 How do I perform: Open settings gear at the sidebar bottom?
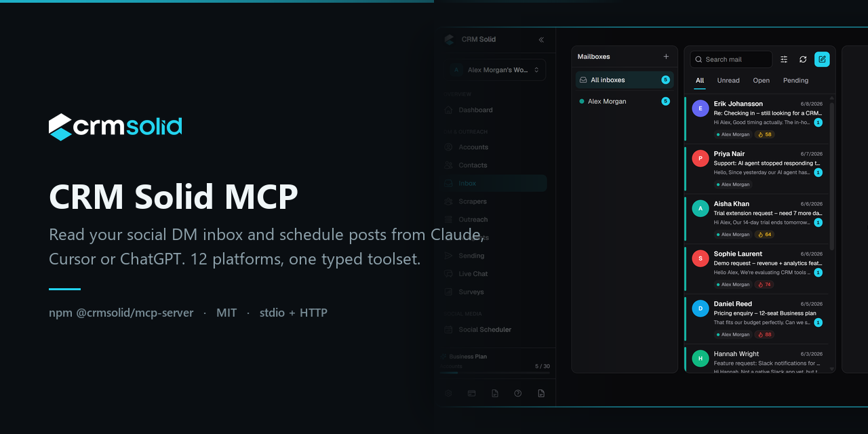(448, 393)
